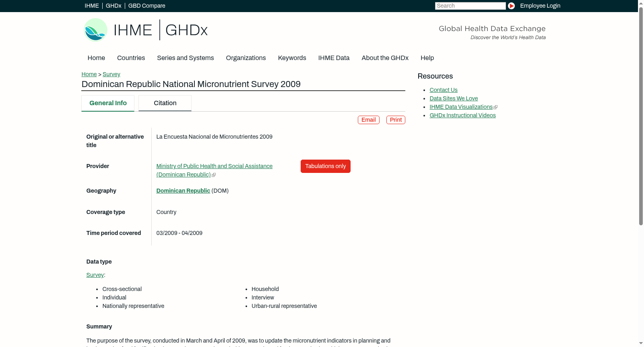644x347 pixels.
Task: Click the Home breadcrumb link
Action: (89, 74)
